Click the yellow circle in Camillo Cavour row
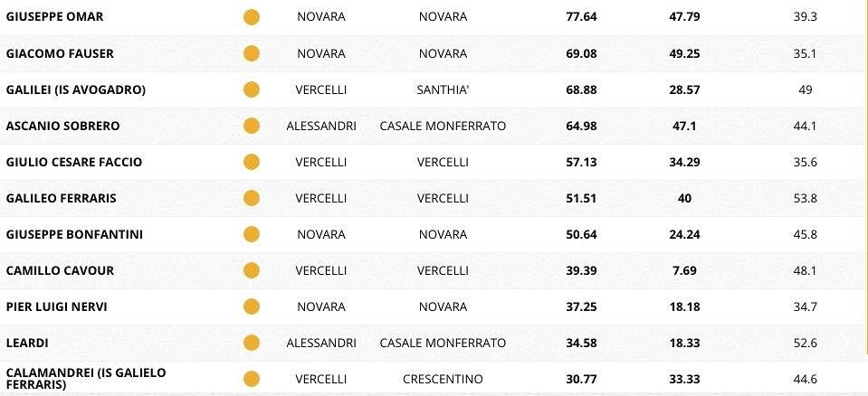Viewport: 868px width, 396px height. click(x=252, y=270)
